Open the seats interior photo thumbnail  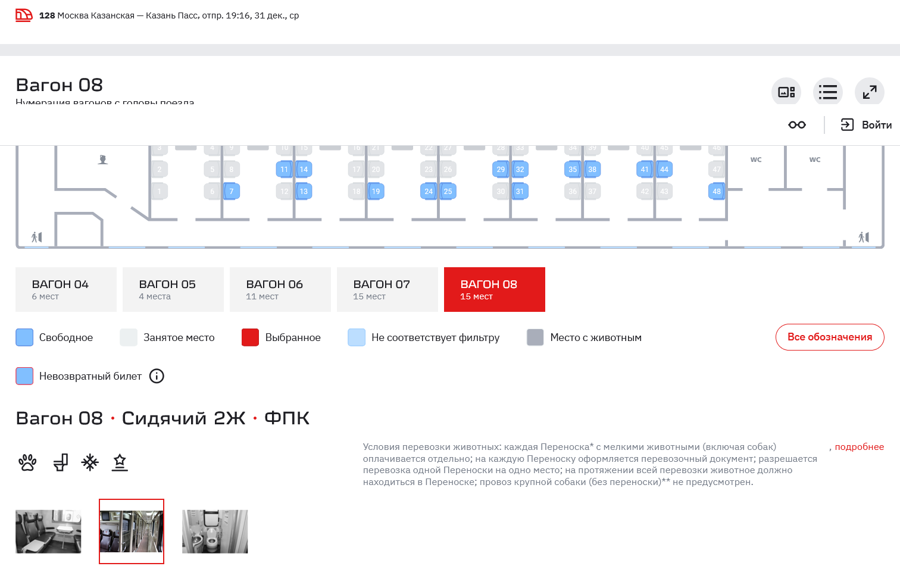[x=48, y=531]
